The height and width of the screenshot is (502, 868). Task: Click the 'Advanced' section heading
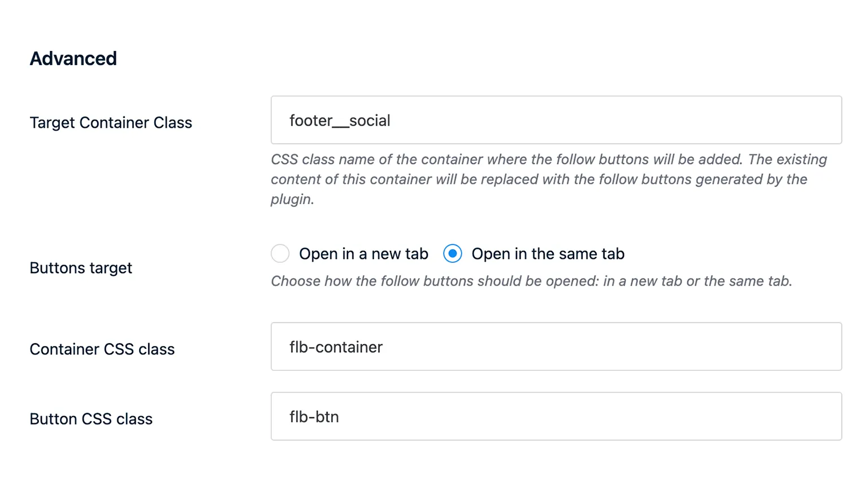tap(73, 58)
